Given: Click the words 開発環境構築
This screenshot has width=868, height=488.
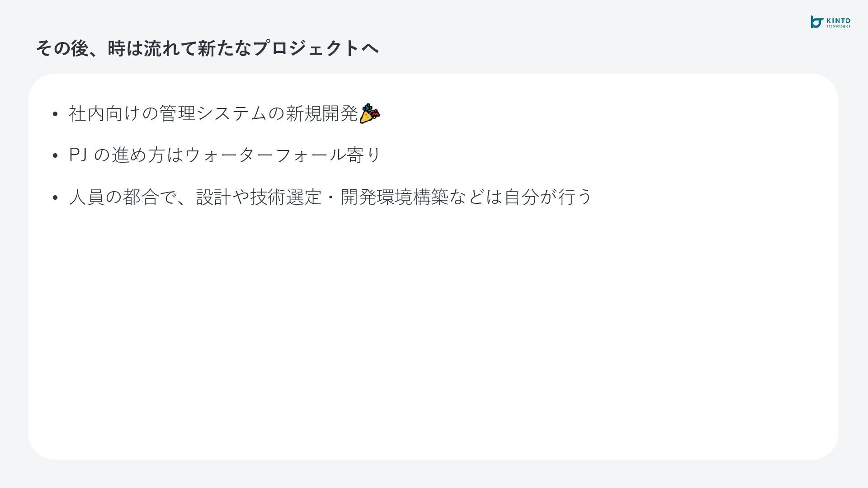Looking at the screenshot, I should coord(394,197).
